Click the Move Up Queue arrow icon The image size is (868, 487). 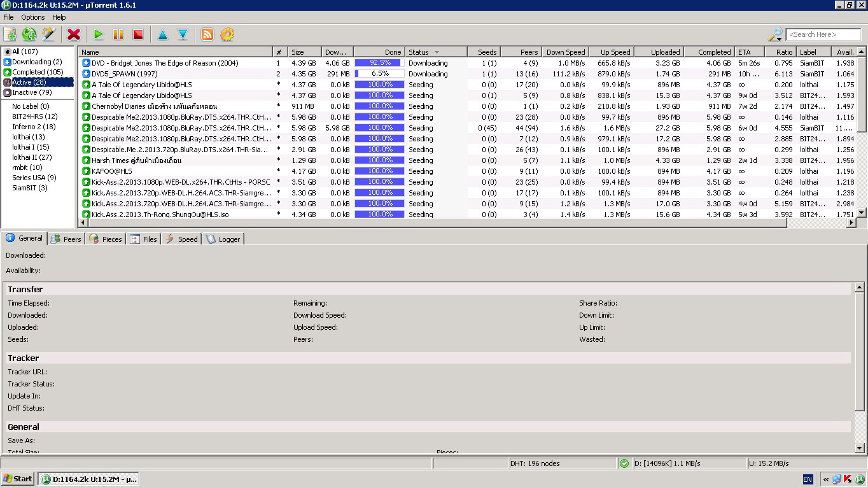click(163, 34)
